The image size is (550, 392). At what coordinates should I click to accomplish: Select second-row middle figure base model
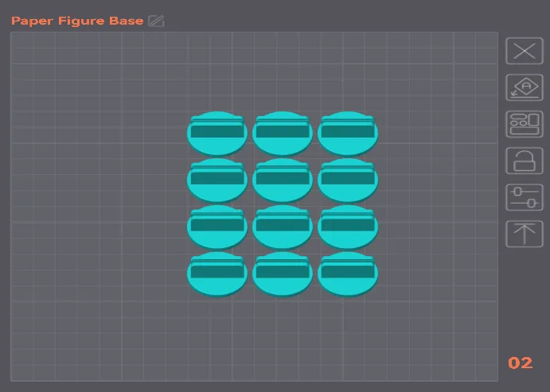(x=283, y=180)
